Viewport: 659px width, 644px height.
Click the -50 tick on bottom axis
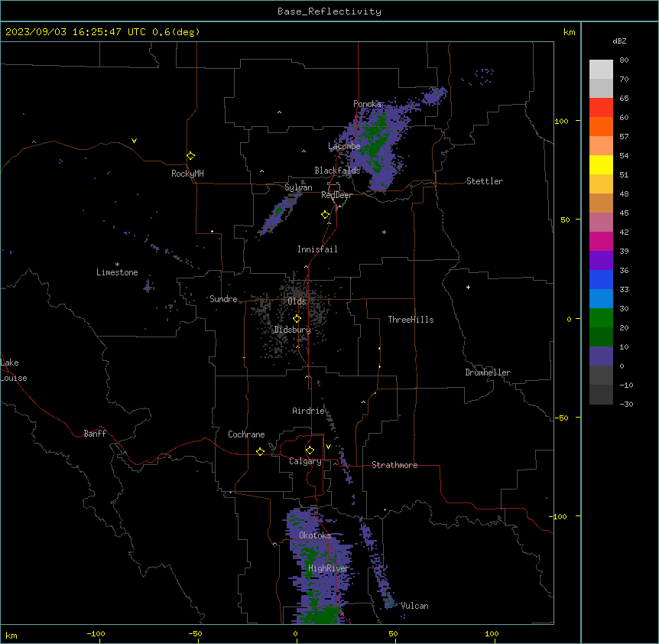[195, 633]
